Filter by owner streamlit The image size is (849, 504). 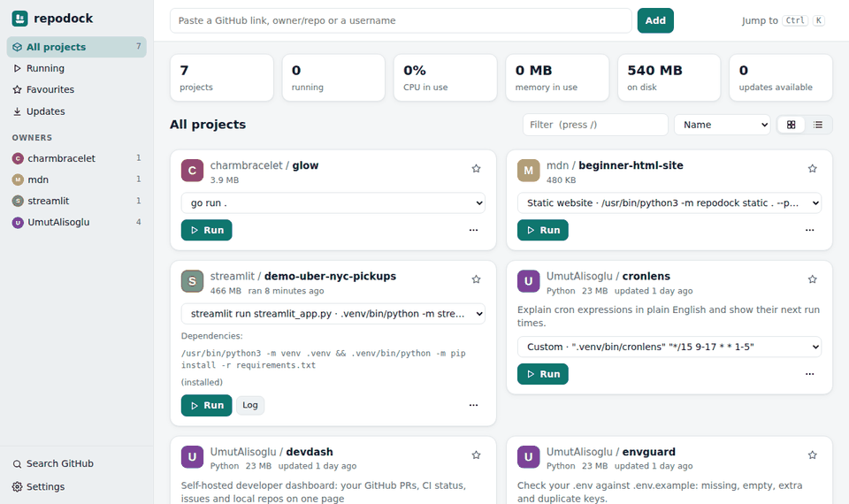76,201
